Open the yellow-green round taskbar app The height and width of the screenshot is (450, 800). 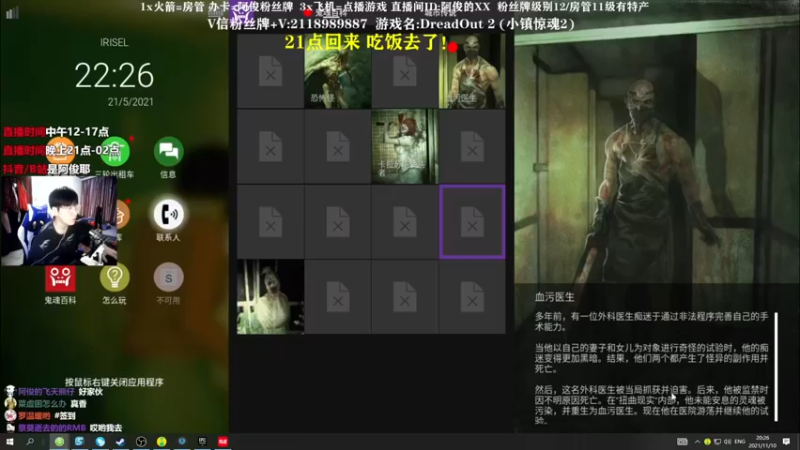pyautogui.click(x=161, y=441)
